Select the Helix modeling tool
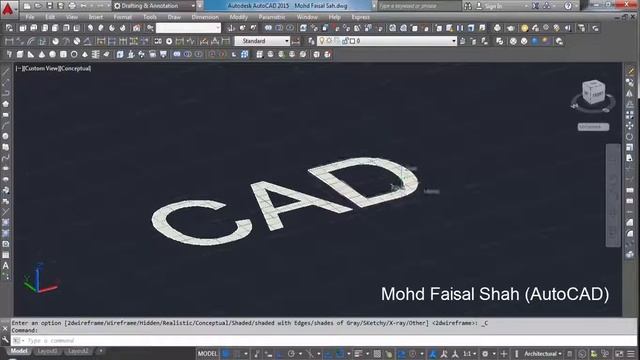 coord(96,54)
